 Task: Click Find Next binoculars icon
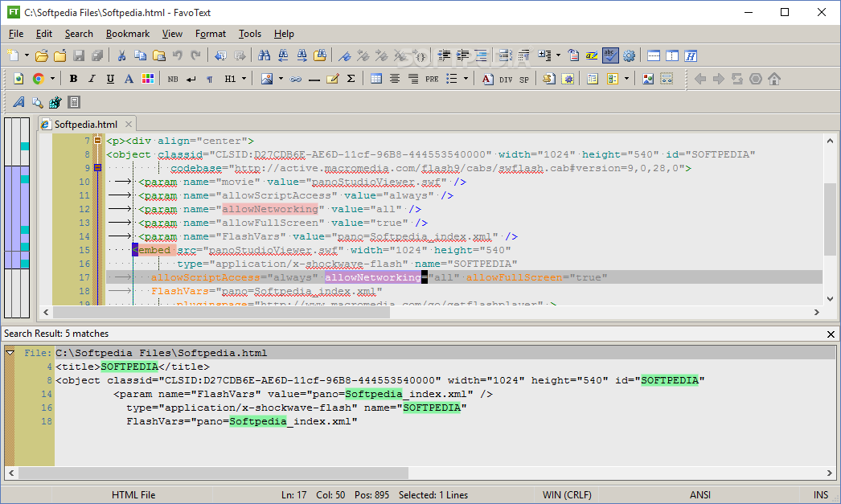pos(302,55)
